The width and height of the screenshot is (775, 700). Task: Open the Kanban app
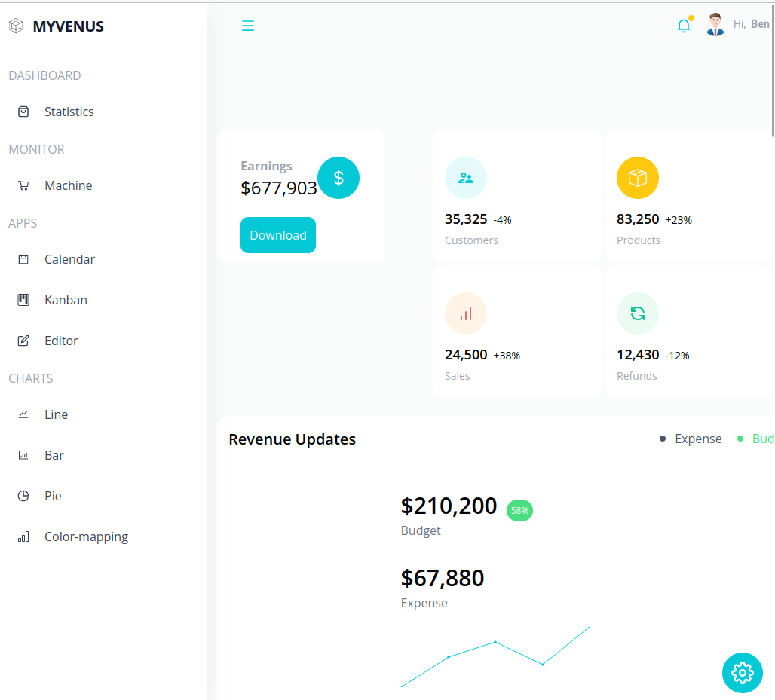click(x=66, y=300)
